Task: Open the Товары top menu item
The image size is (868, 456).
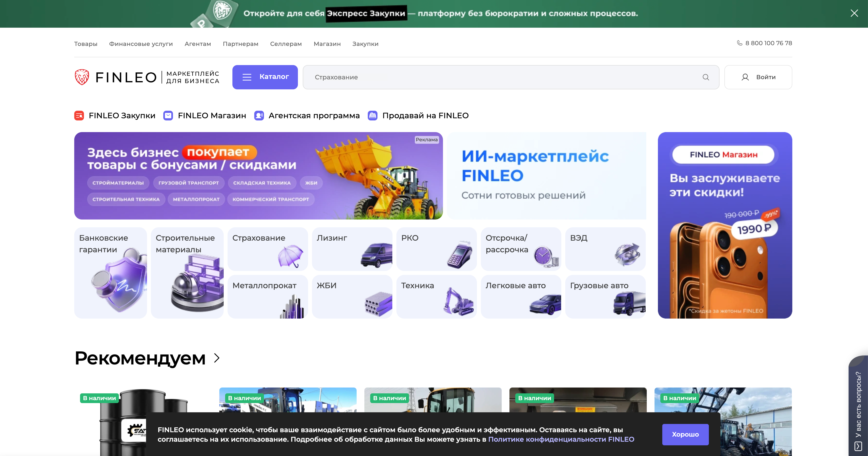Action: pos(86,44)
